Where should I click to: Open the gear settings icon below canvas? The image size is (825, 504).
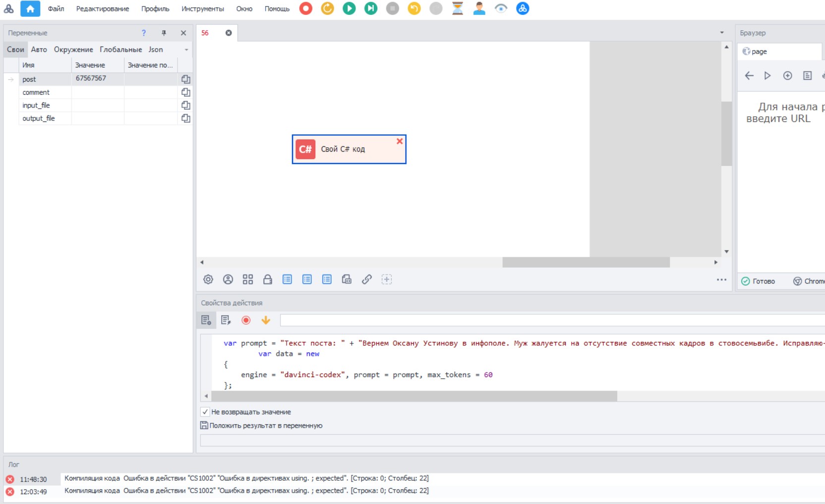point(208,280)
